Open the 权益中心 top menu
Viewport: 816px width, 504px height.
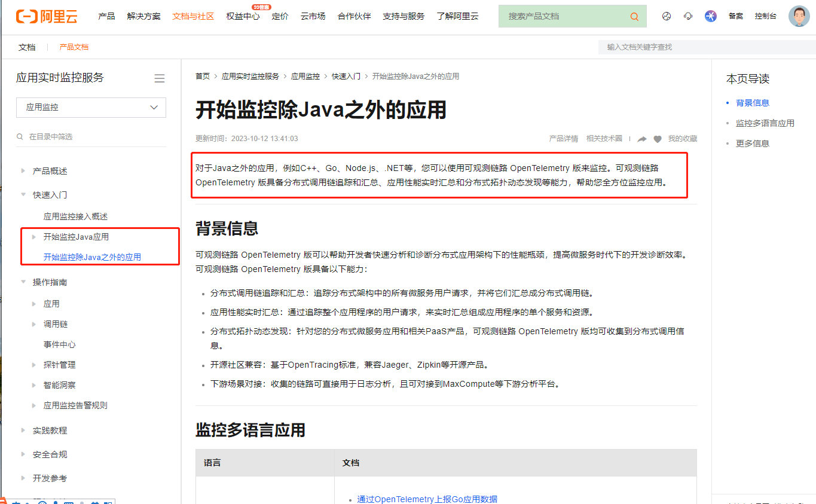pos(243,16)
